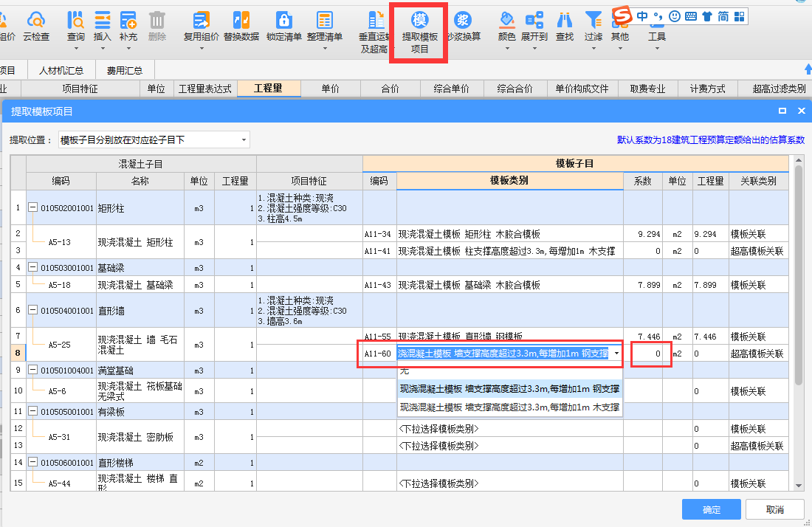Open the Sogou soft keyboard icon
Viewport: 812px width, 527px height.
pos(690,16)
